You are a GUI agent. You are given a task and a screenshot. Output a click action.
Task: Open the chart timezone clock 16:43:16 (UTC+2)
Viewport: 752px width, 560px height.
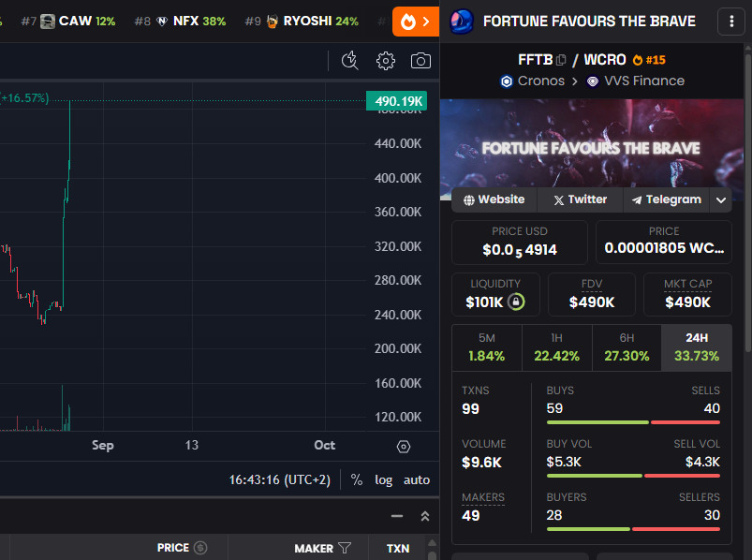(280, 479)
